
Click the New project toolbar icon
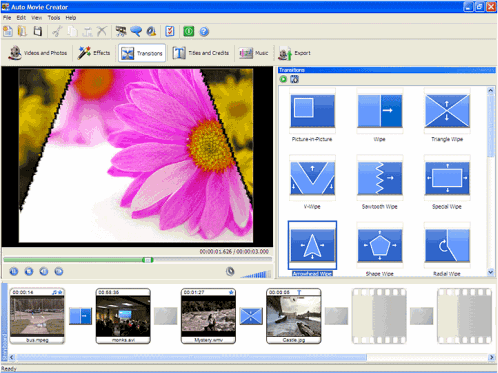pyautogui.click(x=8, y=32)
